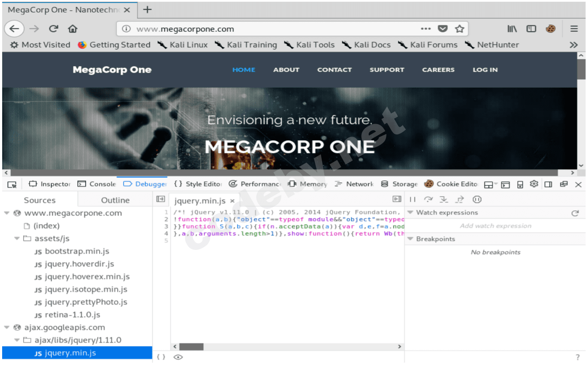The width and height of the screenshot is (588, 365).
Task: Switch to the Storage tab
Action: pos(399,184)
